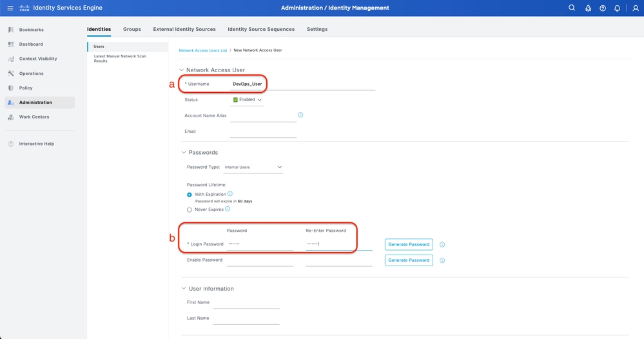
Task: Focus the First Name field
Action: tap(246, 302)
